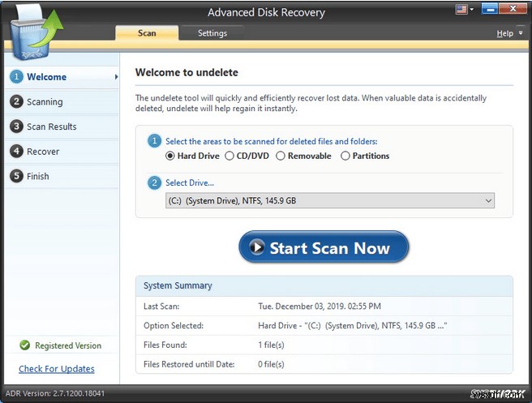The image size is (532, 403).
Task: Click the Registered Version label
Action: coord(68,345)
